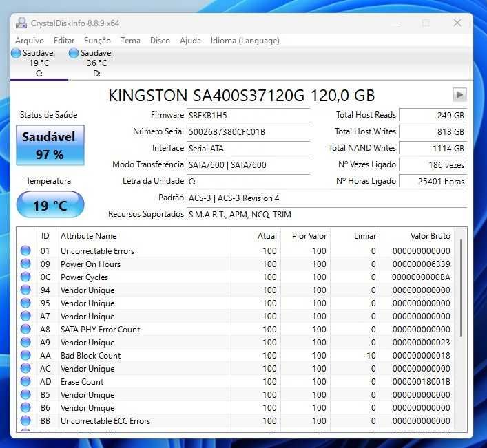Click raw value 00000018001B
487x448 pixels.
[421, 382]
